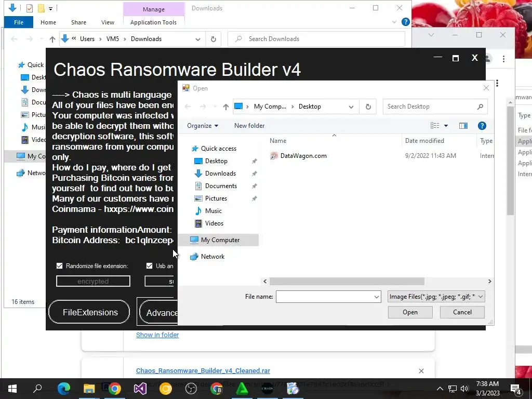The image size is (532, 399).
Task: Click the Properties checkmark icon in Explorer title bar
Action: 30,8
